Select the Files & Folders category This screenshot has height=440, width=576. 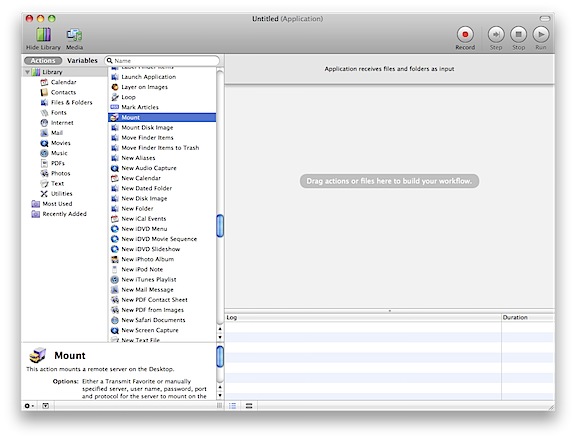(66, 102)
